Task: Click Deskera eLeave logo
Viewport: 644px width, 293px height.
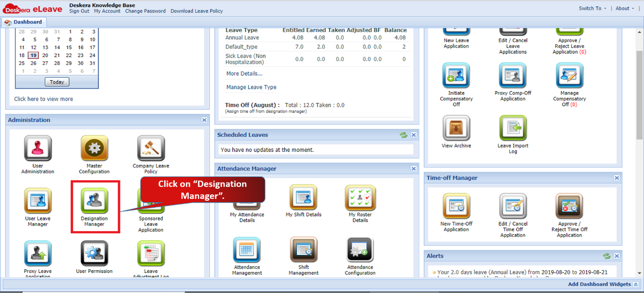Action: click(x=33, y=8)
